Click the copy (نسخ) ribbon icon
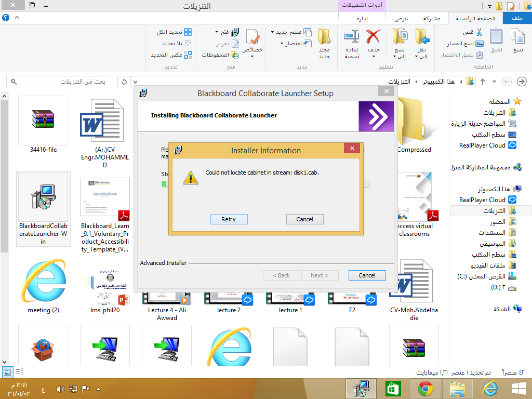Screen dimensions: 532x399 [518, 37]
